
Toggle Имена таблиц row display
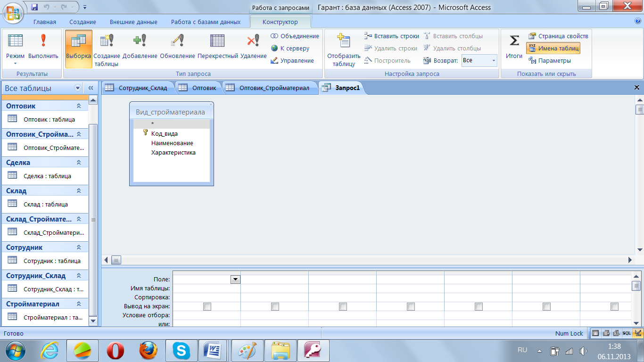553,48
